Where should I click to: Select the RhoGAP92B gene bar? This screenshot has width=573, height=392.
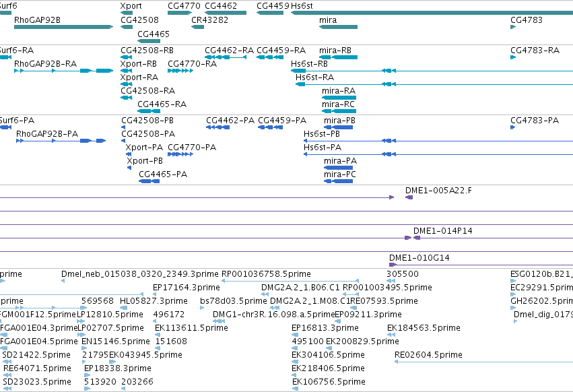click(x=63, y=27)
